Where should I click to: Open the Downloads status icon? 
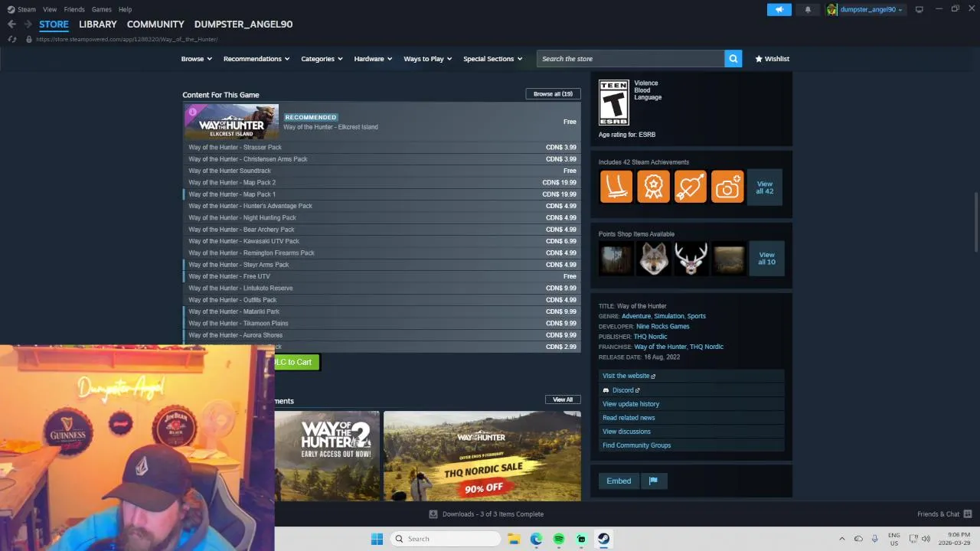[x=433, y=514]
